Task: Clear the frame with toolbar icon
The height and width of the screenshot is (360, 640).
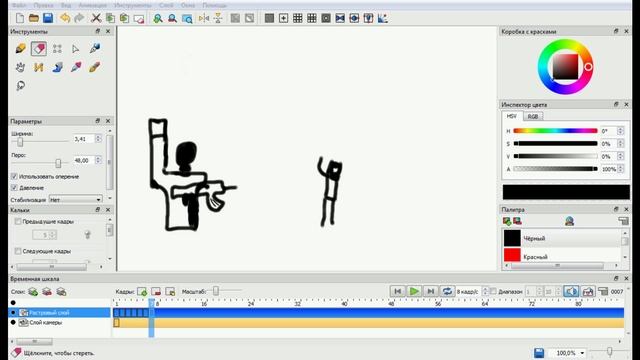Action: click(139, 18)
